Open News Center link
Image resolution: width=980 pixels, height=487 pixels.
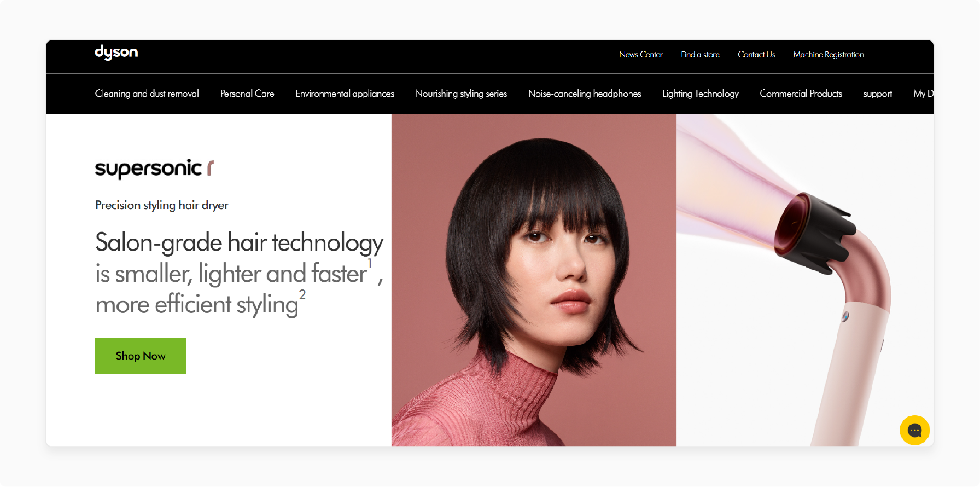[640, 55]
